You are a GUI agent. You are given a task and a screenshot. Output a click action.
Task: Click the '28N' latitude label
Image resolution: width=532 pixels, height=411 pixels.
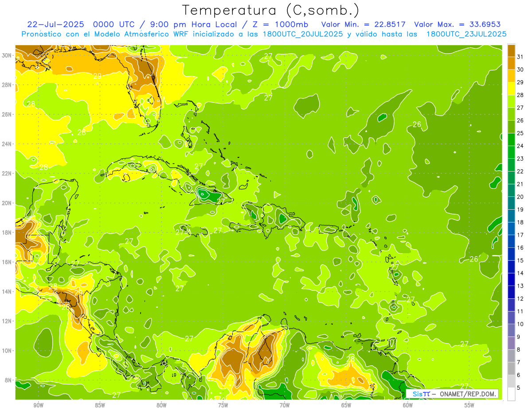pos(7,85)
